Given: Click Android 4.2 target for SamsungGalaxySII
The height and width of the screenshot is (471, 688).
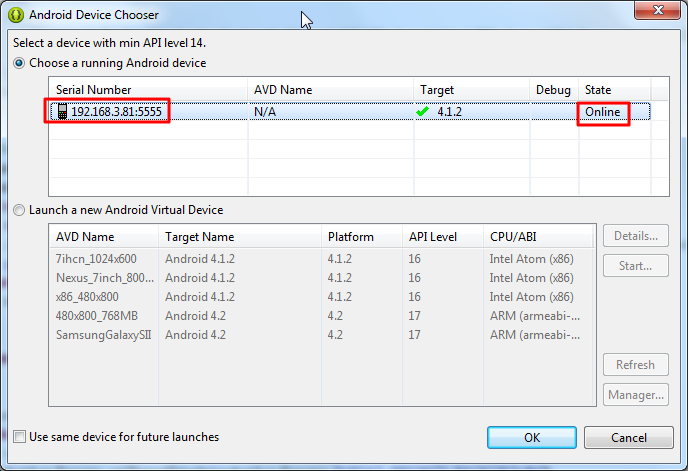Looking at the screenshot, I should pyautogui.click(x=195, y=335).
